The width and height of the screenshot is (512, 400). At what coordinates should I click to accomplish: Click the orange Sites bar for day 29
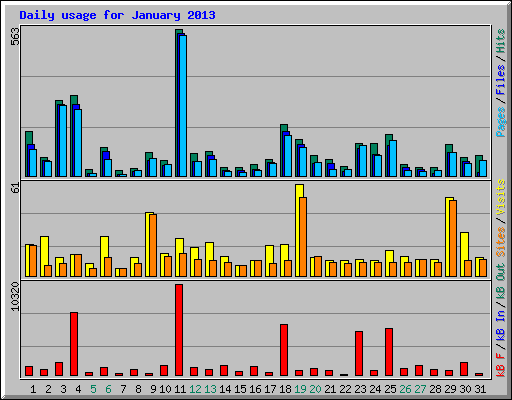coord(453,238)
